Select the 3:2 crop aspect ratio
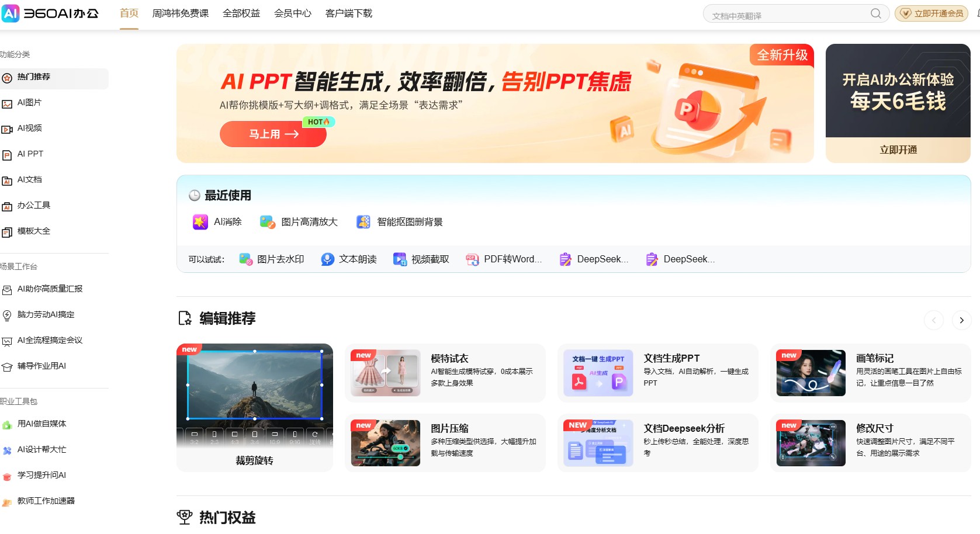The height and width of the screenshot is (534, 980). (x=195, y=437)
